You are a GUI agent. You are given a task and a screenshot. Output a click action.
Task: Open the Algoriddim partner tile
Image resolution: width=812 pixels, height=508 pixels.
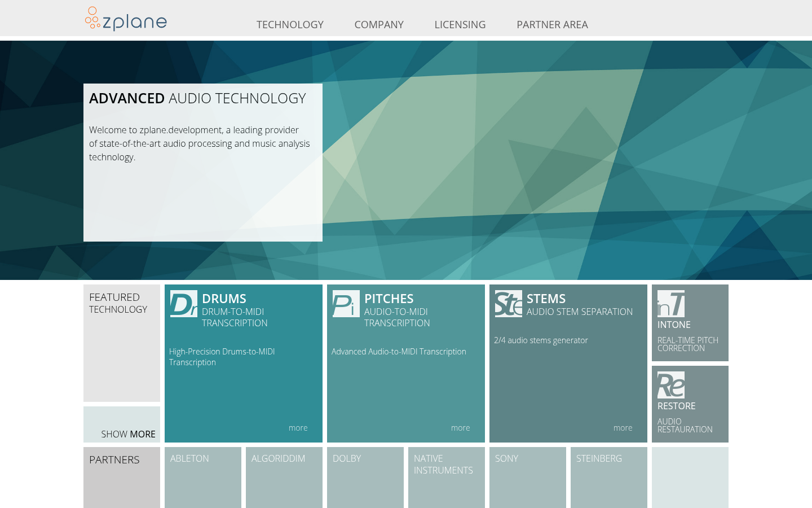click(284, 478)
